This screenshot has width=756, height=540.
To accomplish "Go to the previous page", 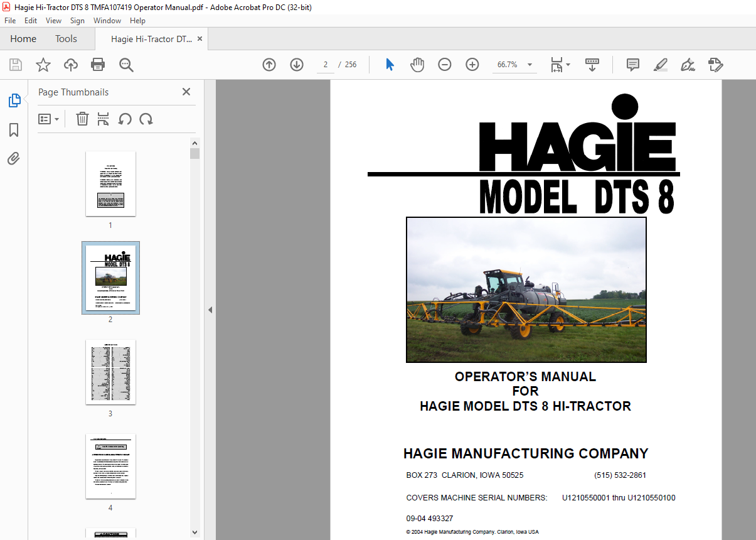I will point(269,65).
